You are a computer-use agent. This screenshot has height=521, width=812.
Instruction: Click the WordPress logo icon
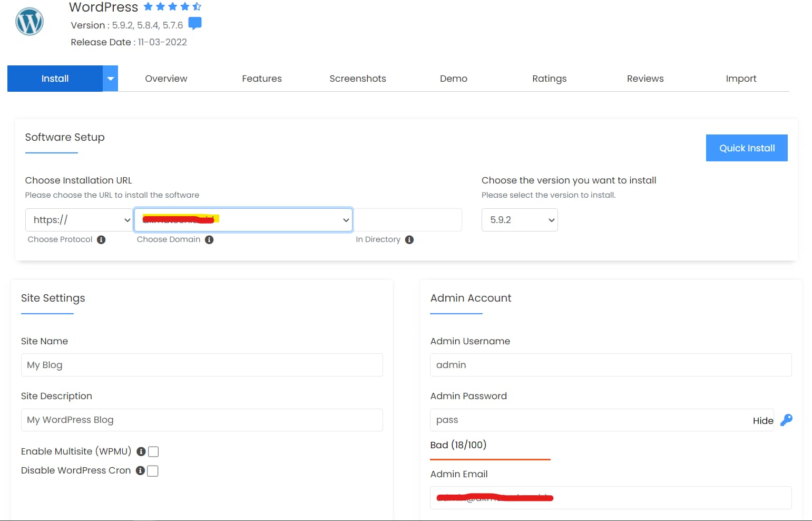30,22
